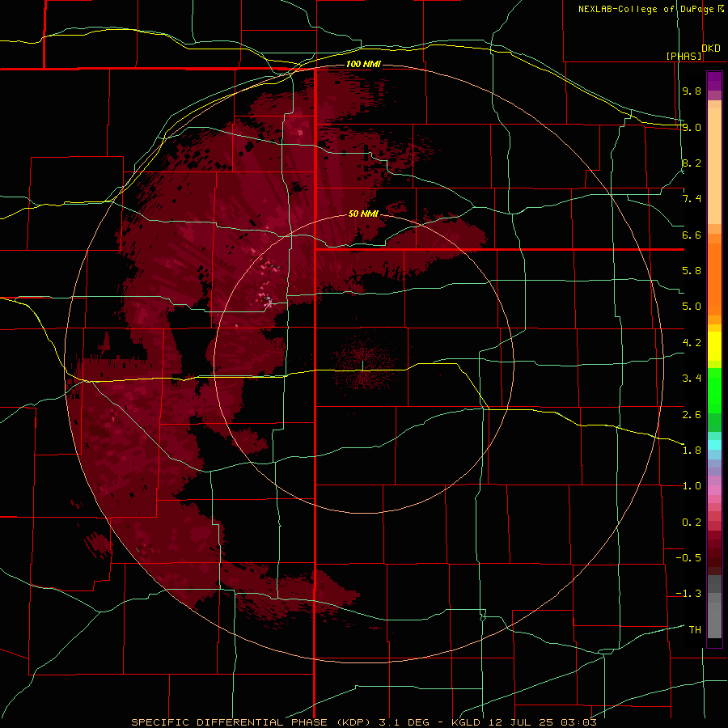Click the 9.0 value on the color scale
The image size is (728, 728).
coord(692,127)
